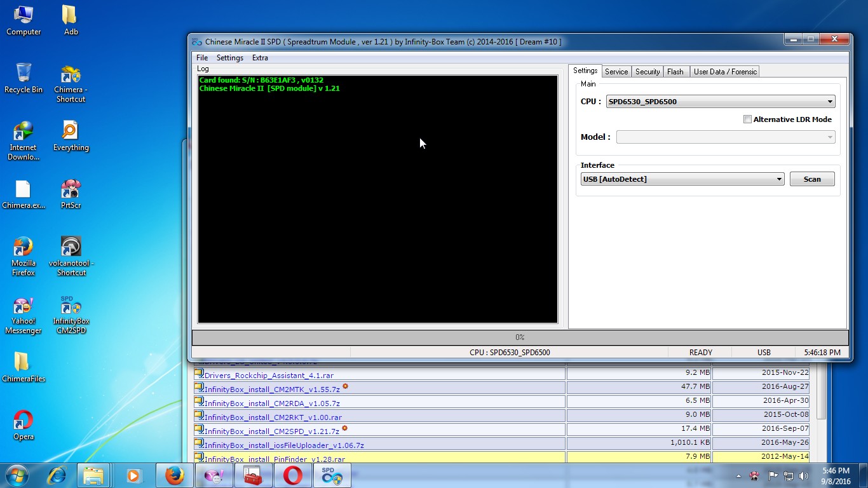Click the browser window vertical scrollbar
Screen dimensions: 868x488
click(x=821, y=390)
